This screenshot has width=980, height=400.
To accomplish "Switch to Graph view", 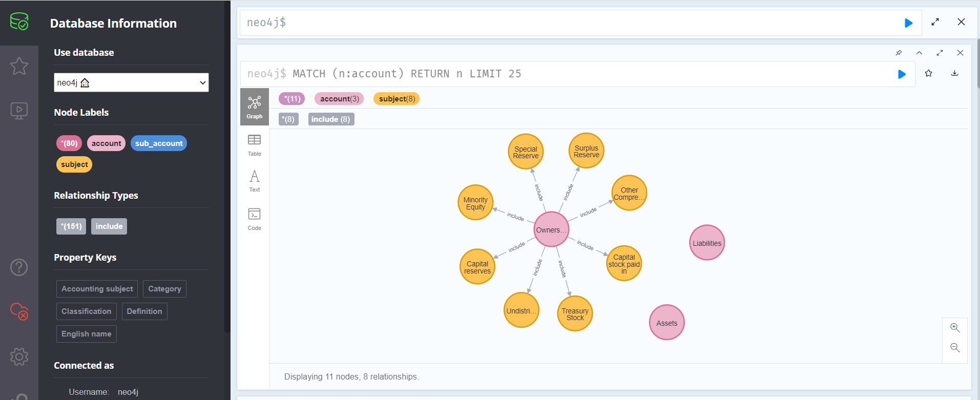I will point(255,107).
